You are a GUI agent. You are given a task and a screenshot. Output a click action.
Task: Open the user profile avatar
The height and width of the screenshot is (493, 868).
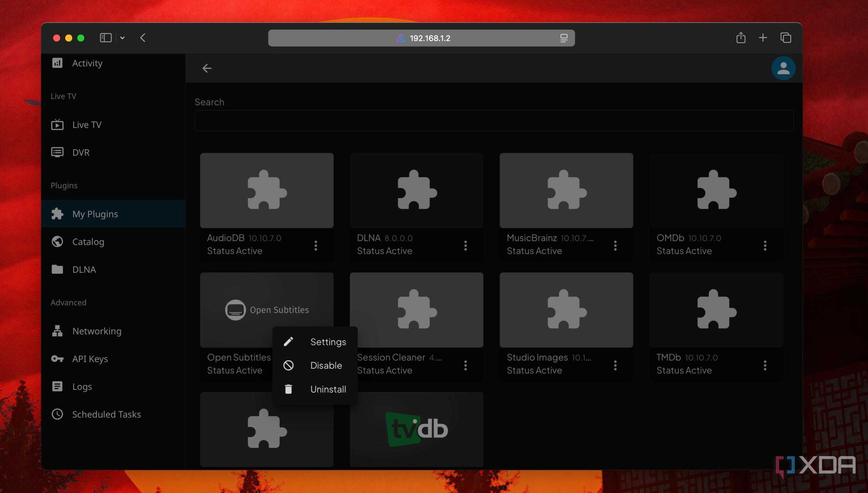(783, 68)
